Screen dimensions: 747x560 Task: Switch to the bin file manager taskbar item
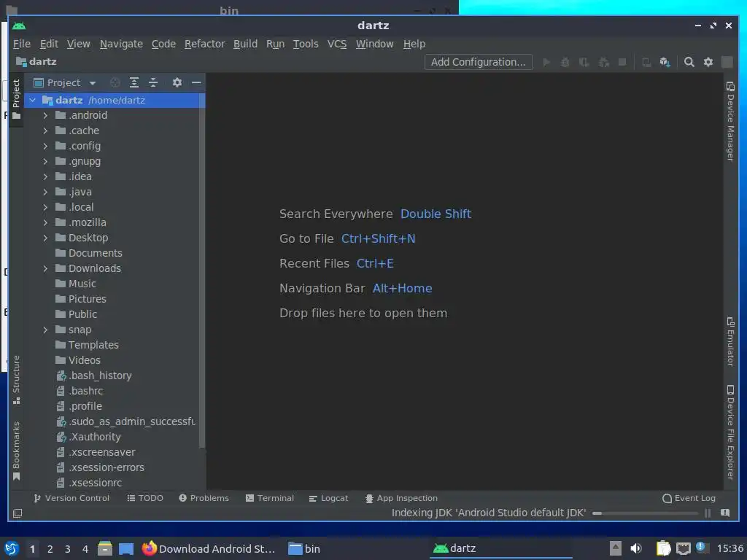pyautogui.click(x=305, y=549)
